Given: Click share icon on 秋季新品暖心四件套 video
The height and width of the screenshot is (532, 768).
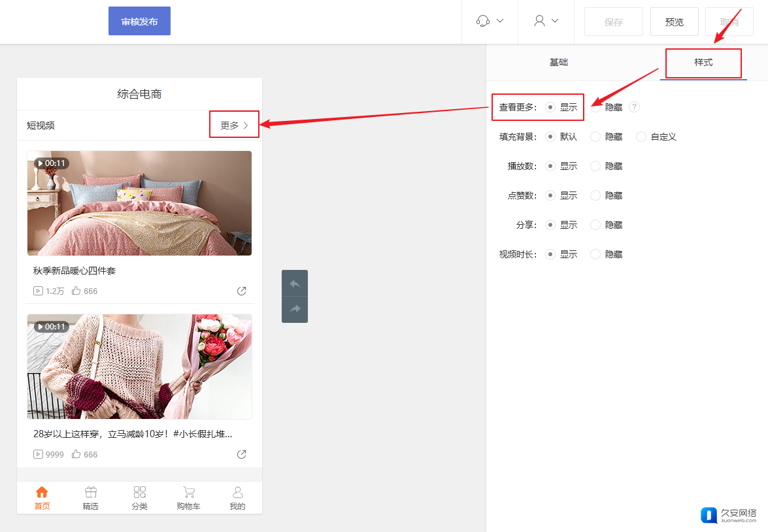Looking at the screenshot, I should [241, 291].
